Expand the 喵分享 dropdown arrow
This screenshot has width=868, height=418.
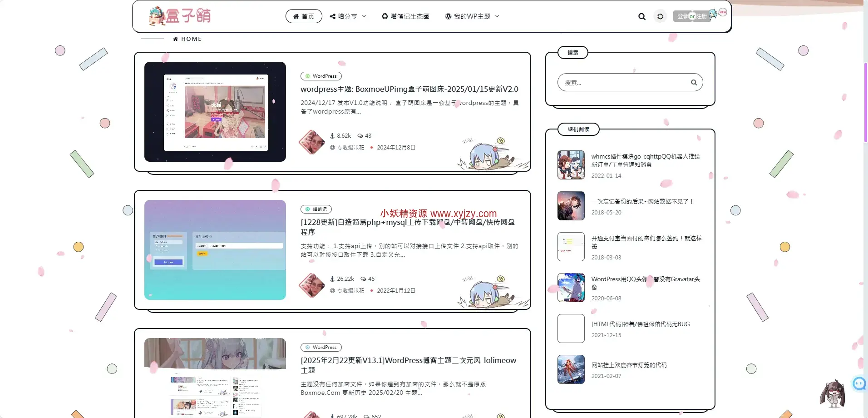[364, 16]
